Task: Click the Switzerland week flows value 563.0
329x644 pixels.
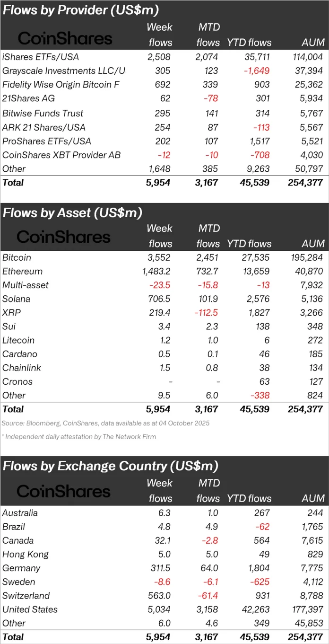Action: tap(159, 596)
